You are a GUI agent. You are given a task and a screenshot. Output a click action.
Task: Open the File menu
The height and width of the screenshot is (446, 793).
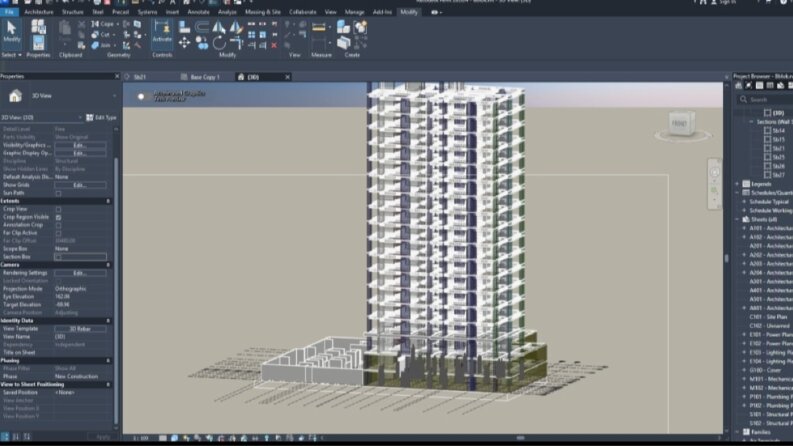[9, 12]
